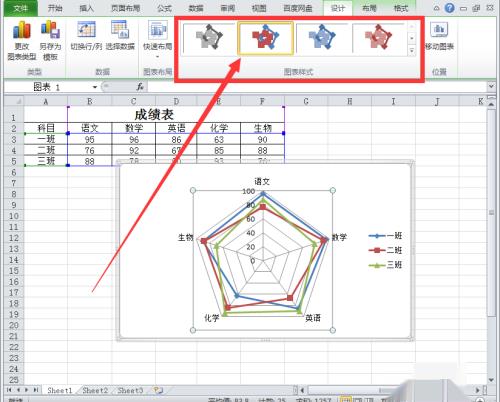This screenshot has height=402, width=500.
Task: Open Change Chart Type (更改图表类型)
Action: click(x=21, y=40)
